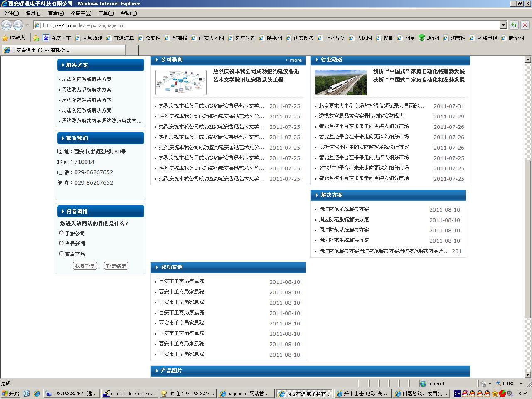This screenshot has width=532, height=399.
Task: Click the Internet Explorer quick launch icon
Action: [37, 393]
